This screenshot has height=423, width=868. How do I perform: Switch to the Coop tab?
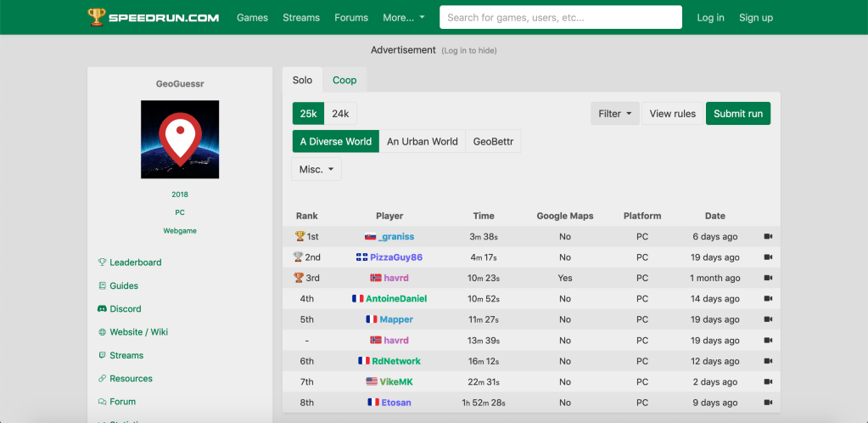[x=344, y=80]
